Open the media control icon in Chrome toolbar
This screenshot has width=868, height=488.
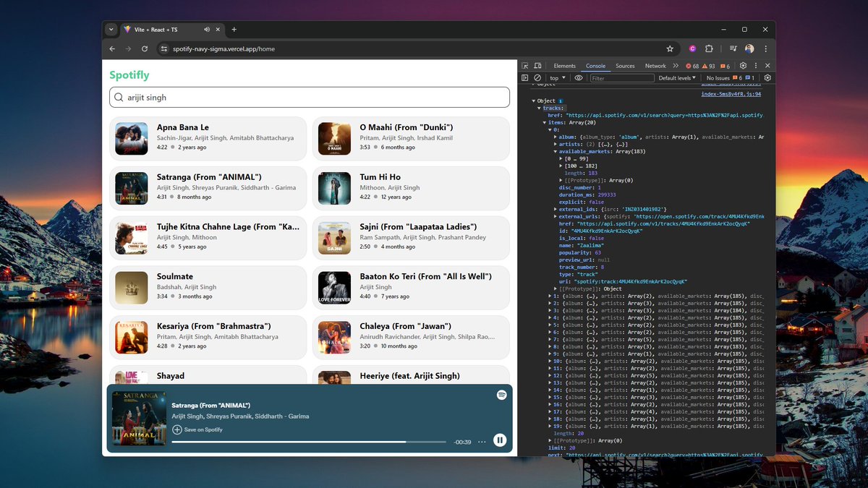733,48
